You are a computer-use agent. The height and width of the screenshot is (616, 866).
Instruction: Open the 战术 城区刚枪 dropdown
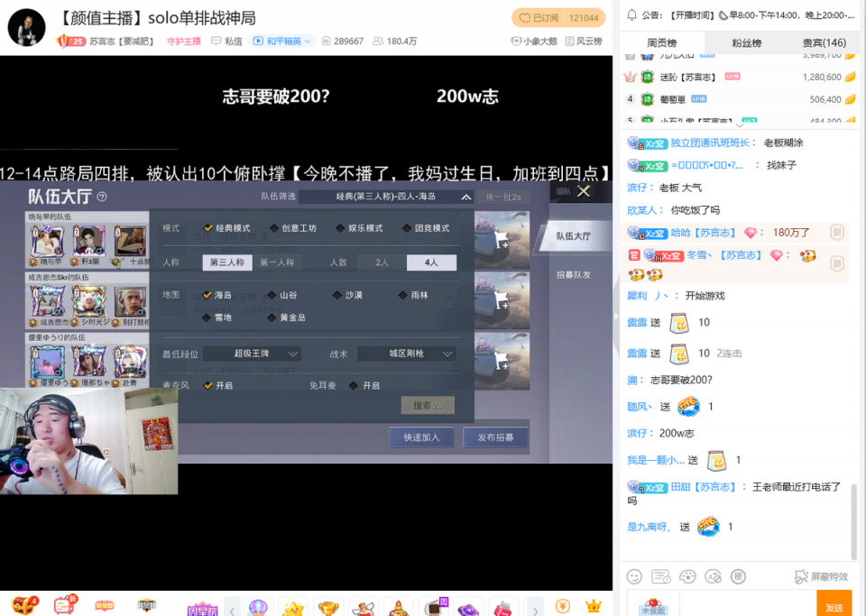coord(407,354)
